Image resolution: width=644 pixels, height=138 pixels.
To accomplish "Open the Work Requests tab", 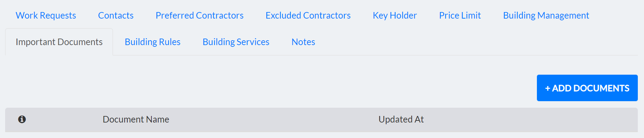I will (46, 15).
